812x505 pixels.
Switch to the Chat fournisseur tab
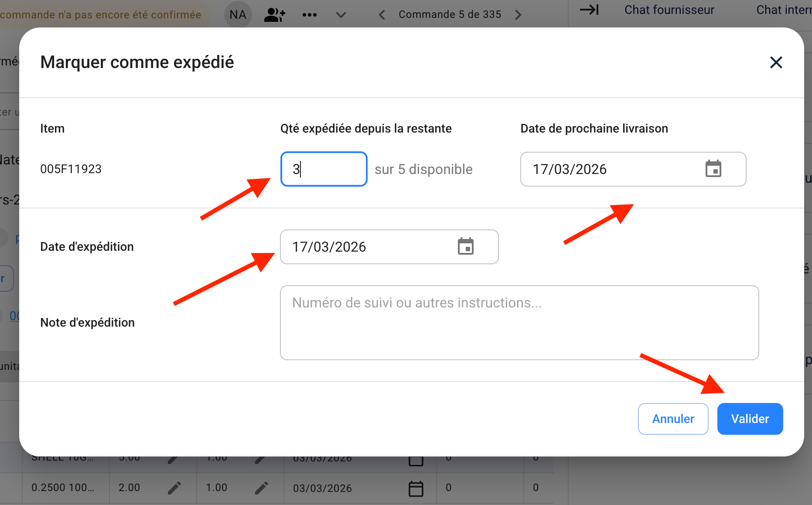click(669, 10)
